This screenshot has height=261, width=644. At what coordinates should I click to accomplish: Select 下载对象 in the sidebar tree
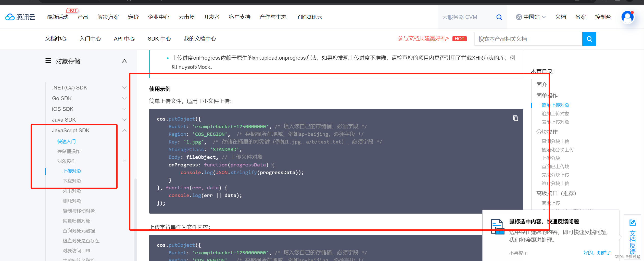72,181
